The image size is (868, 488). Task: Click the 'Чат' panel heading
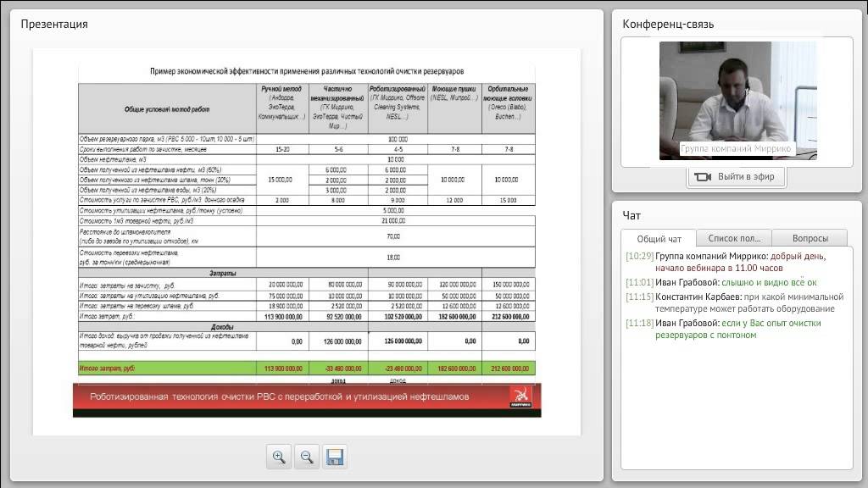point(632,215)
